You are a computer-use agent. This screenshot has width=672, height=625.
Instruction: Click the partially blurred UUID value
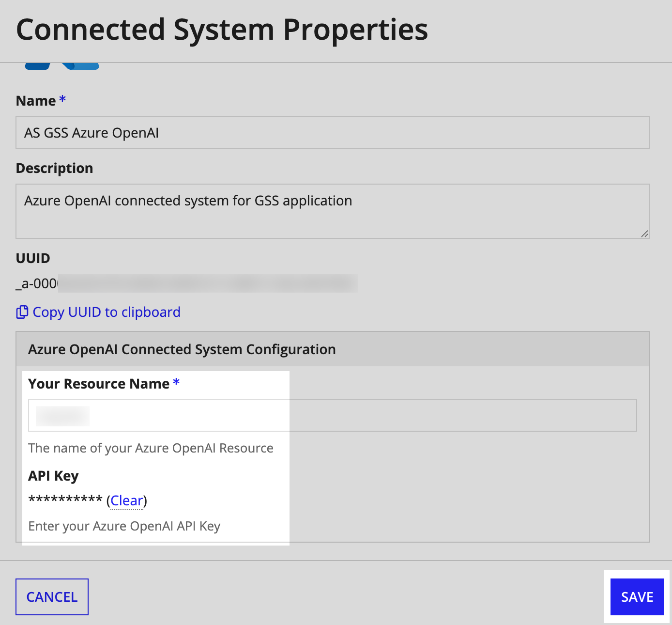187,283
